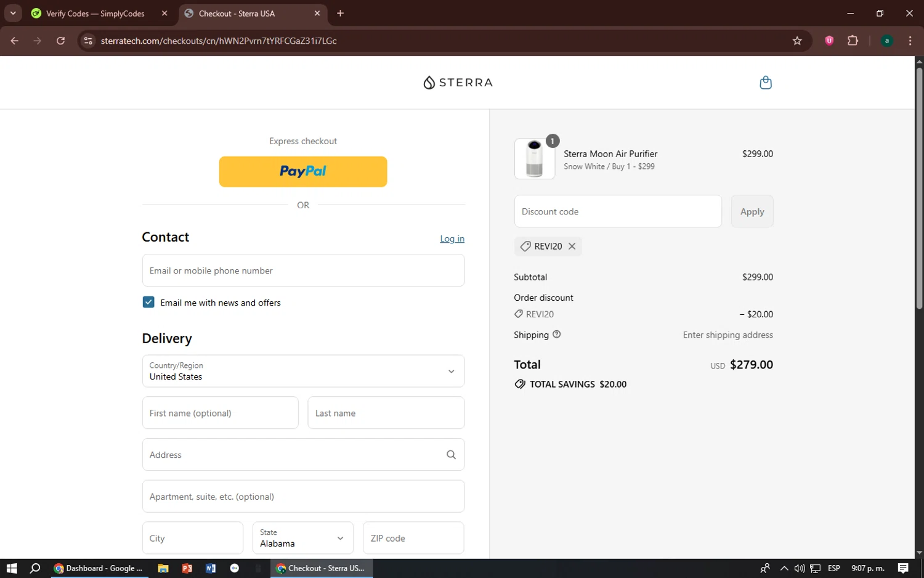The width and height of the screenshot is (924, 578).
Task: Click the page vertical scrollbar thumb
Action: tap(919, 188)
